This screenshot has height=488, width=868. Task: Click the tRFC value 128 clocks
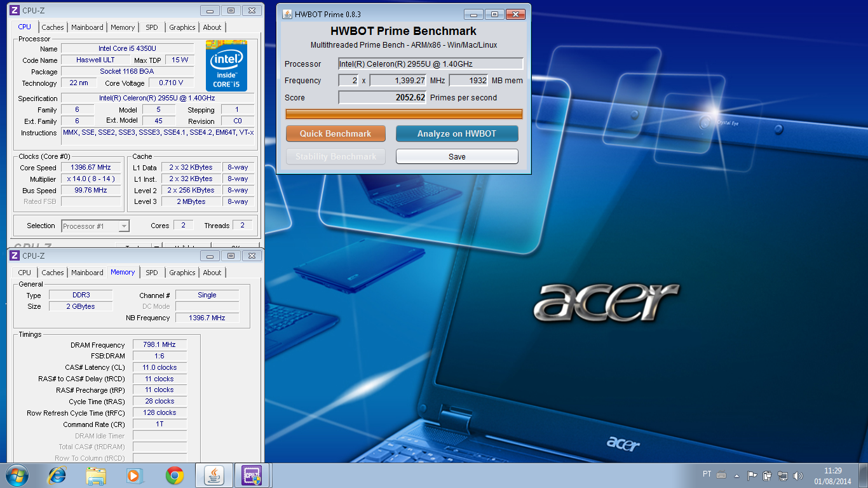tap(159, 412)
